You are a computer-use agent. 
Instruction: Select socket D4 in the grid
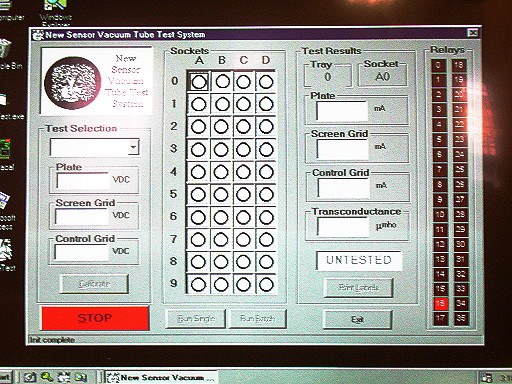click(266, 172)
